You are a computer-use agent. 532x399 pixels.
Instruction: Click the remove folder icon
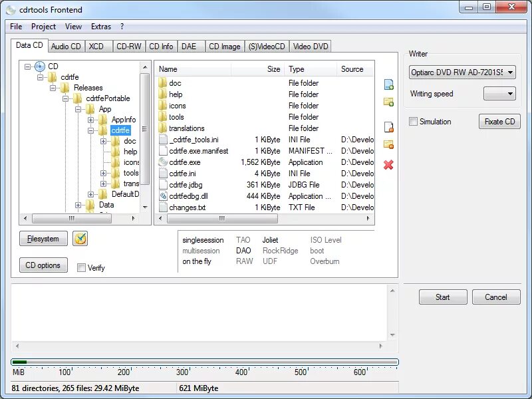(x=388, y=144)
